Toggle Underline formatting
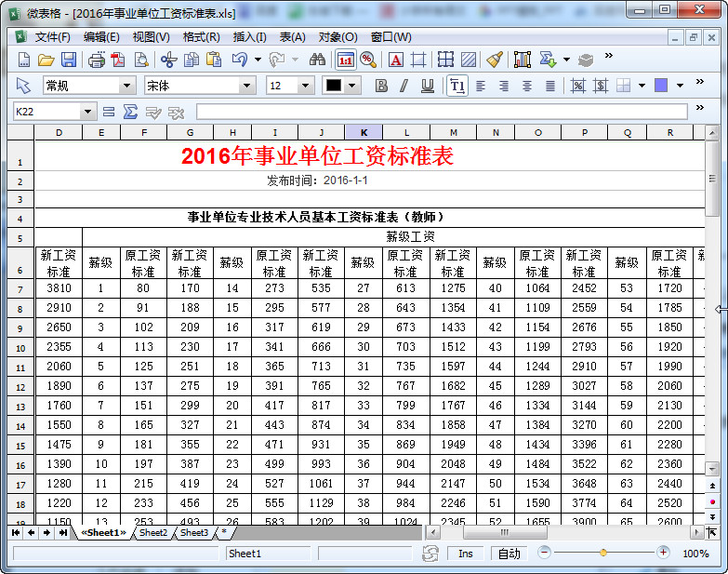 coord(427,86)
